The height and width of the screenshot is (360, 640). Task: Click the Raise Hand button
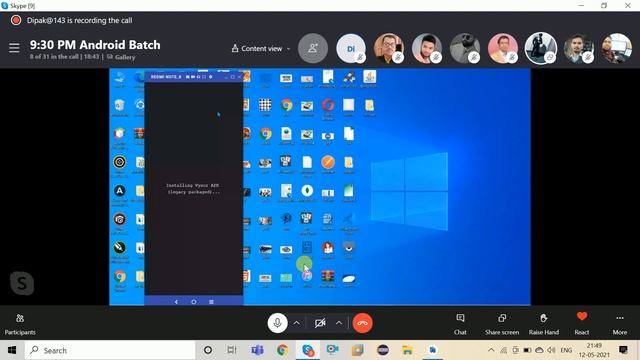[x=544, y=324]
